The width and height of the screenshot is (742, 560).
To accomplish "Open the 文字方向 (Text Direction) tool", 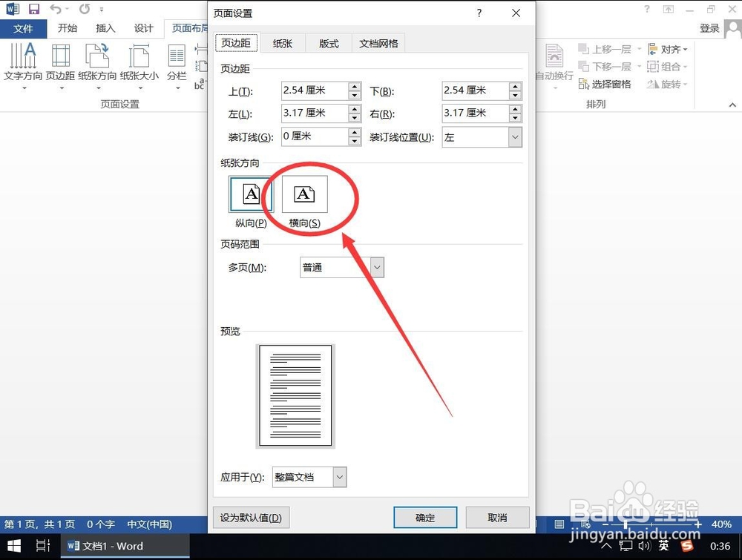I will pos(22,67).
